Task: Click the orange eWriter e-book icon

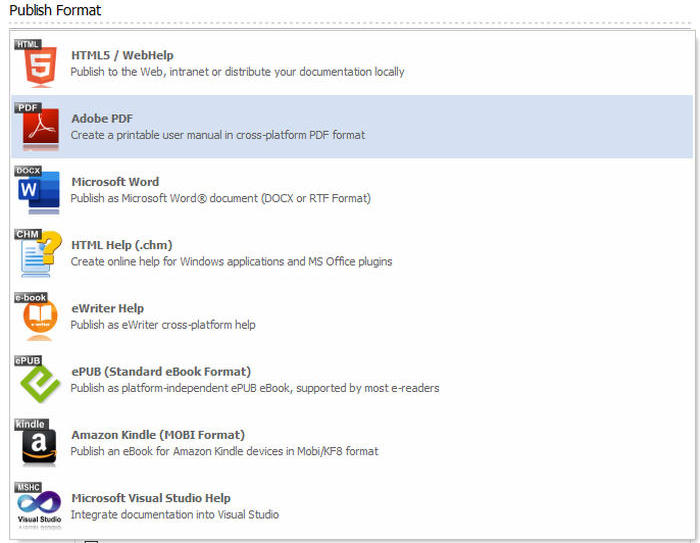Action: pos(40,317)
